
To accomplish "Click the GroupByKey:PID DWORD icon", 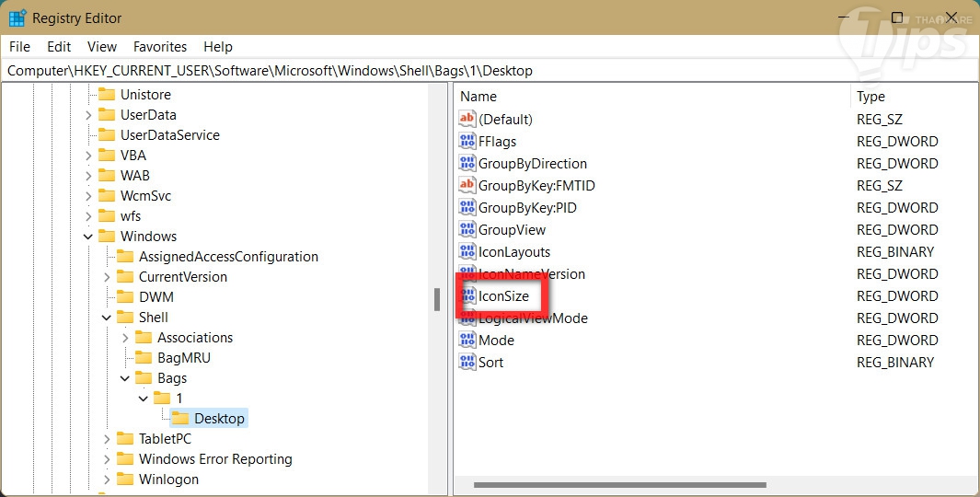I will [467, 208].
